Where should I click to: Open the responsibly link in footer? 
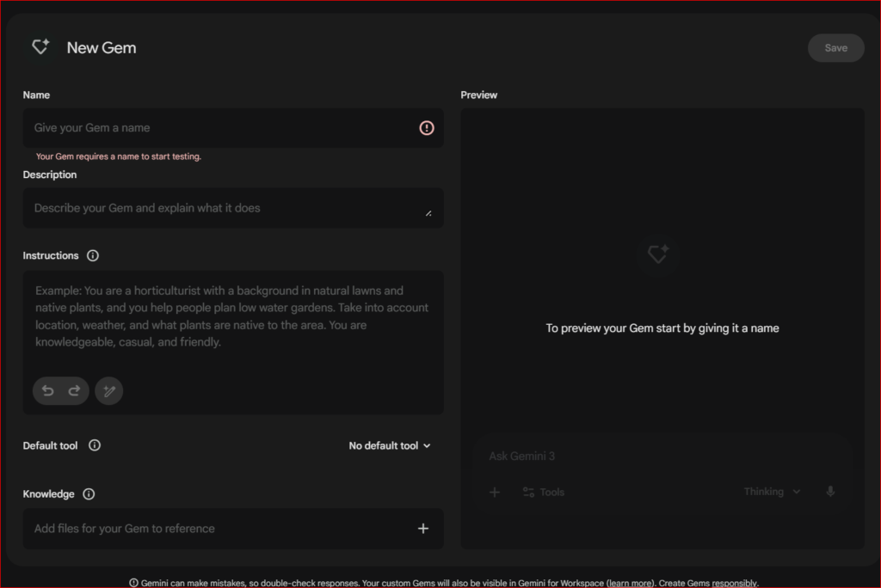[x=734, y=583]
